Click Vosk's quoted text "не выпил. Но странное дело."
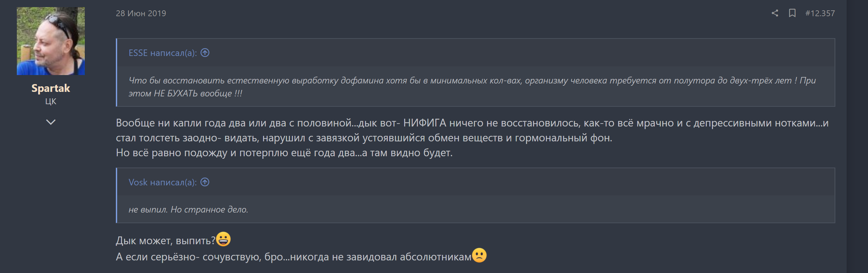 coord(188,209)
